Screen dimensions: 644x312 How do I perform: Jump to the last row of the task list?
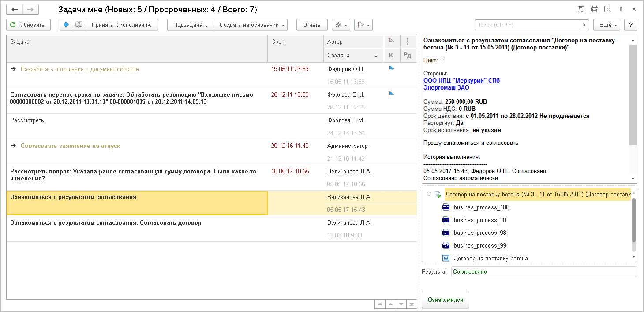click(x=412, y=304)
